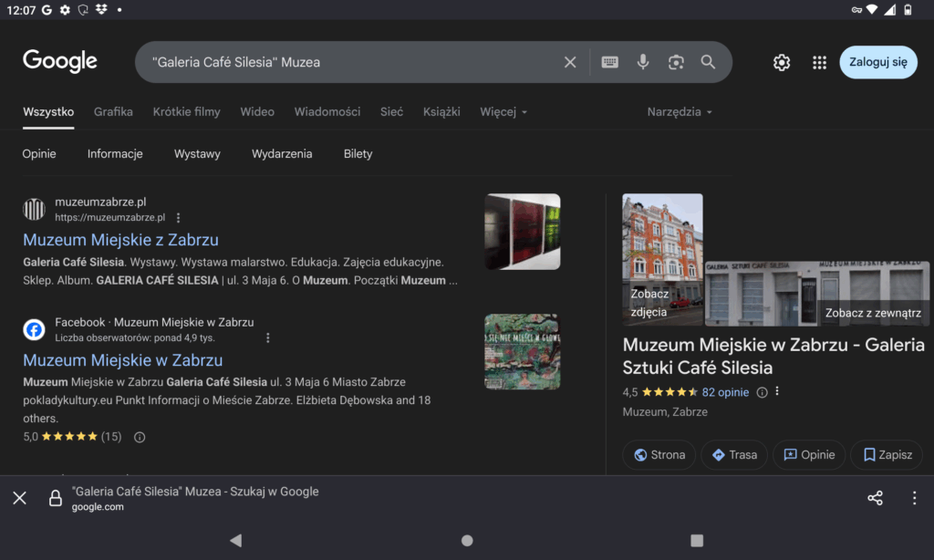Start voice search with the microphone icon

click(x=643, y=62)
